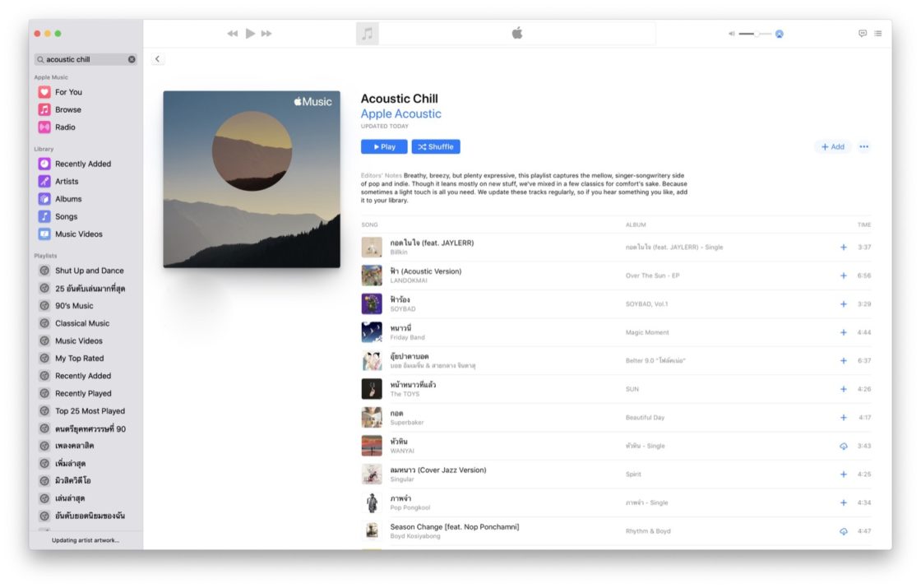
Task: Clear the search field with the x icon
Action: pos(132,59)
